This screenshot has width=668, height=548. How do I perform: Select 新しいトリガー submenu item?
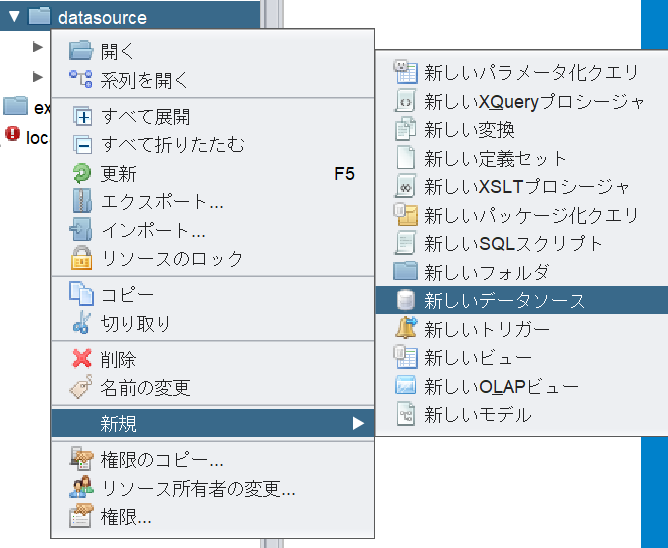click(x=522, y=329)
